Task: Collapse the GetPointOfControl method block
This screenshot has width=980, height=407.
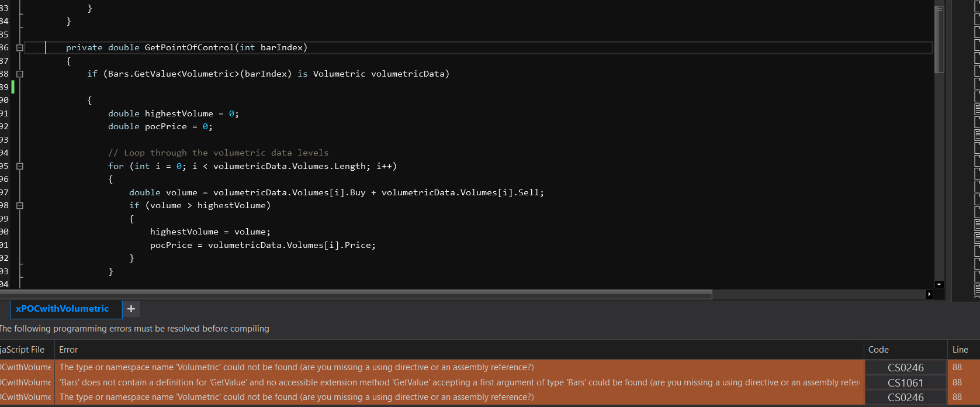Action: (20, 48)
